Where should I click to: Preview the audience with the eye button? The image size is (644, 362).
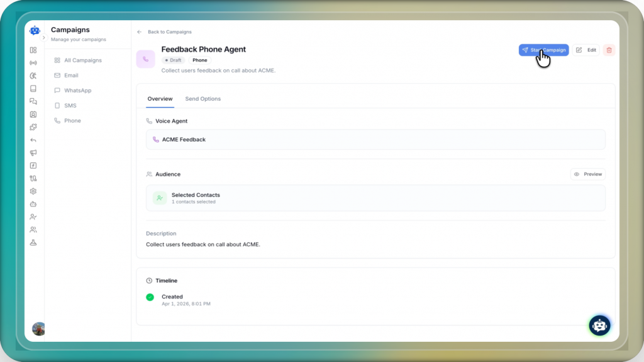587,174
